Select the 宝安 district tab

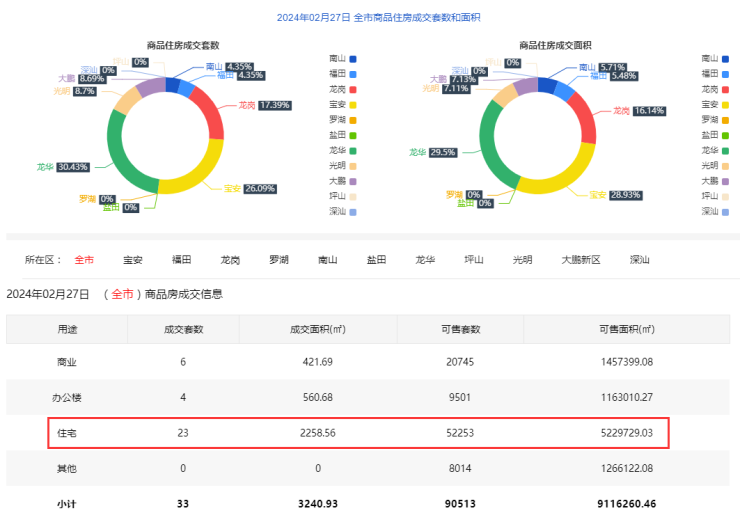(132, 260)
